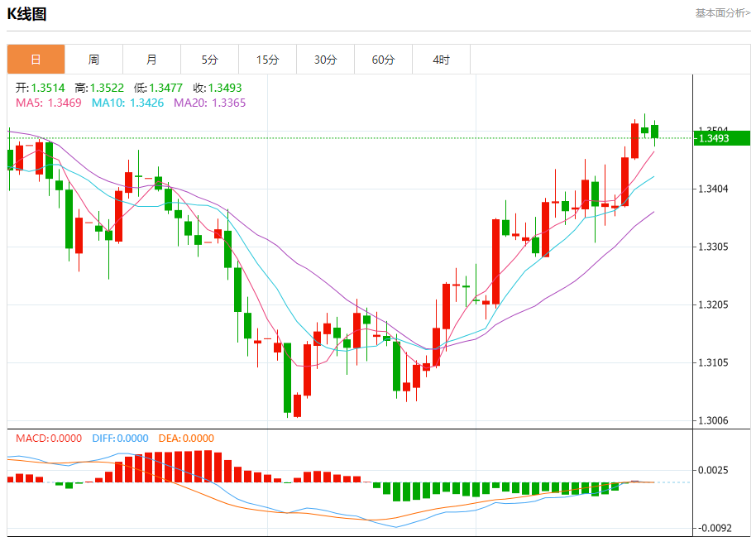Switch to the 30分 chart tab
Image resolution: width=756 pixels, height=537 pixels.
pos(325,60)
